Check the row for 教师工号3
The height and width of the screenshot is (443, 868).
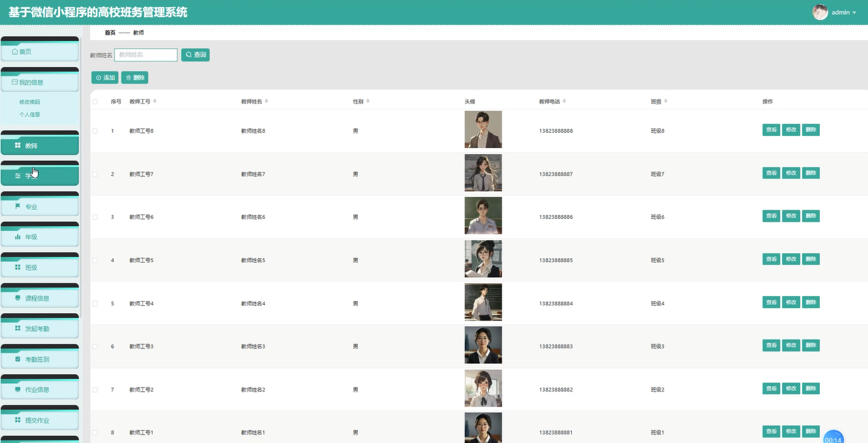pos(94,346)
